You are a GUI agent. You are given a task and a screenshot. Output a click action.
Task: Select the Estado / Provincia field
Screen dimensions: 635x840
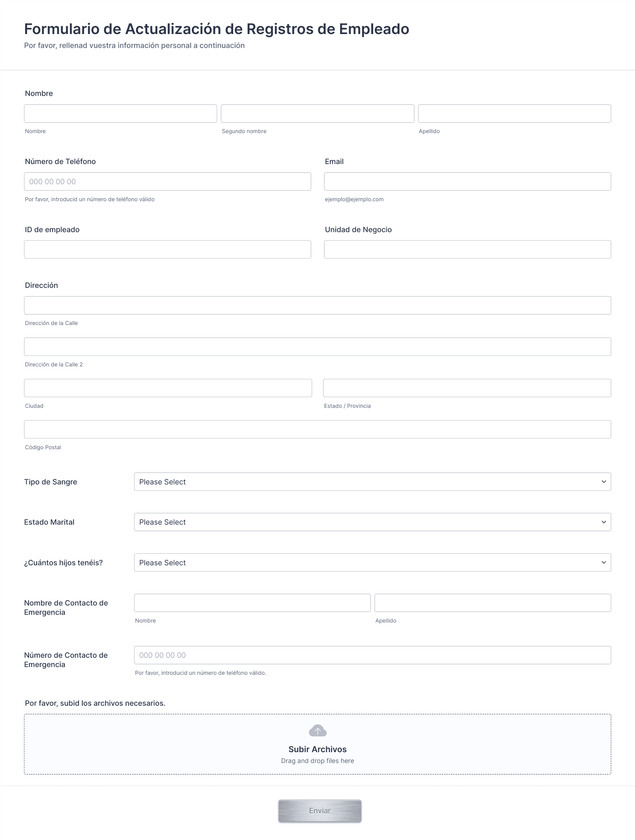click(x=467, y=388)
